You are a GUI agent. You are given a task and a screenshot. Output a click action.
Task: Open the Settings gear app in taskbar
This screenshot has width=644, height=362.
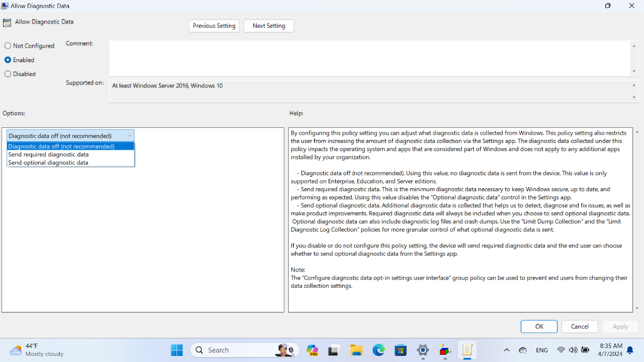click(423, 350)
